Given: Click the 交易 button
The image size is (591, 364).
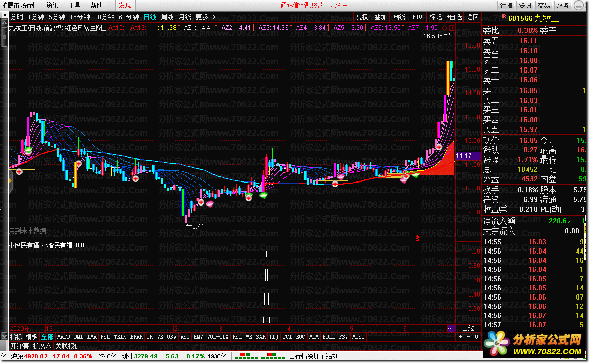Looking at the screenshot, I should tap(544, 5).
